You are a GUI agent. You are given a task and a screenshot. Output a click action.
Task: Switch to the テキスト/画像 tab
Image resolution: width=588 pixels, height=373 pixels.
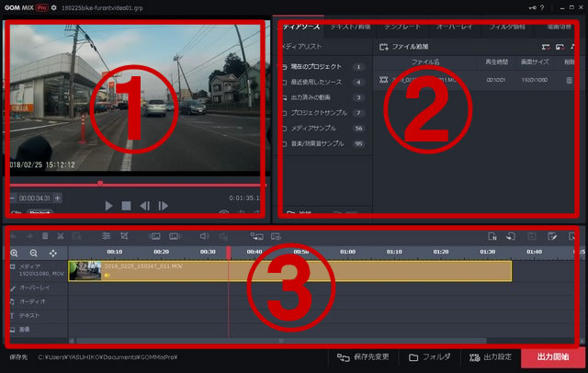350,27
